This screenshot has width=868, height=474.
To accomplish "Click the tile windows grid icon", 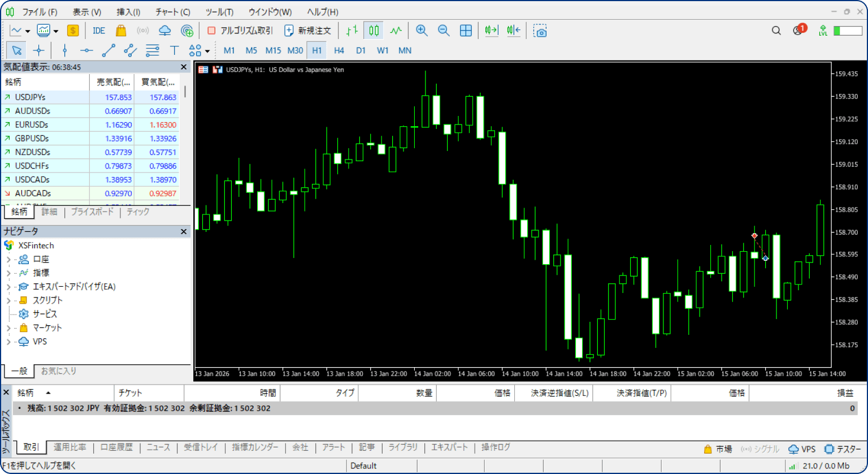I will point(466,31).
